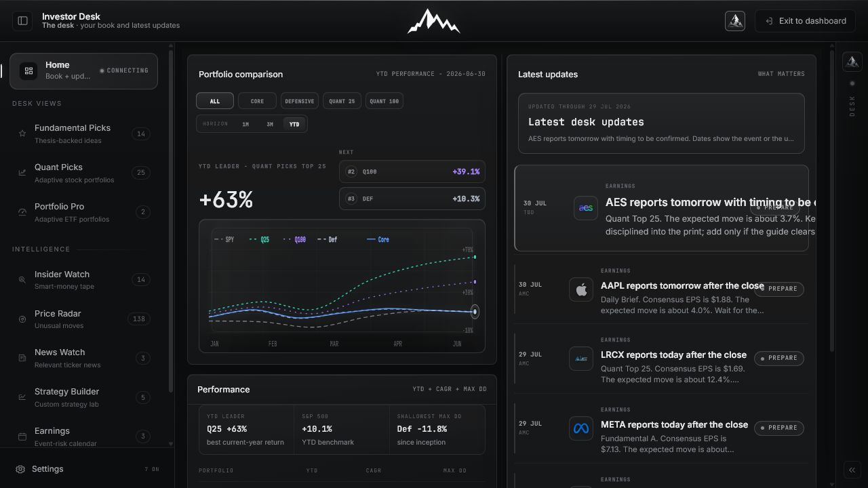The height and width of the screenshot is (488, 868).
Task: Select the DEFENSIVE portfolio filter
Action: [x=299, y=101]
